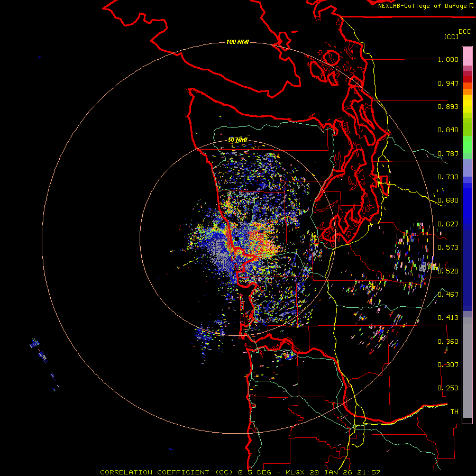
Task: Click the TH threshold label
Action: pos(454,411)
